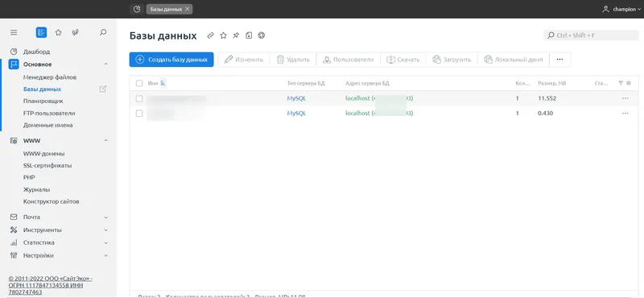Click the Ctrl + Shift + F search field
This screenshot has height=298, width=644.
[x=591, y=35]
